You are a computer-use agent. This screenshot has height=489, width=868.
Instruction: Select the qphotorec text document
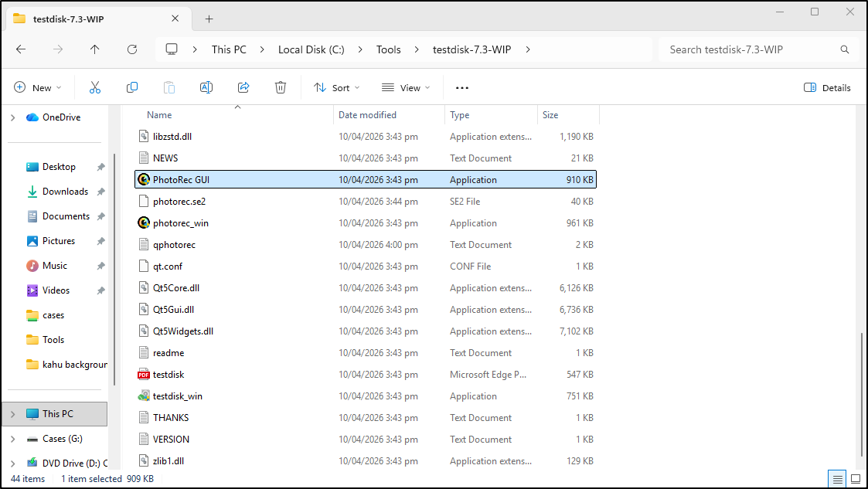366,244
